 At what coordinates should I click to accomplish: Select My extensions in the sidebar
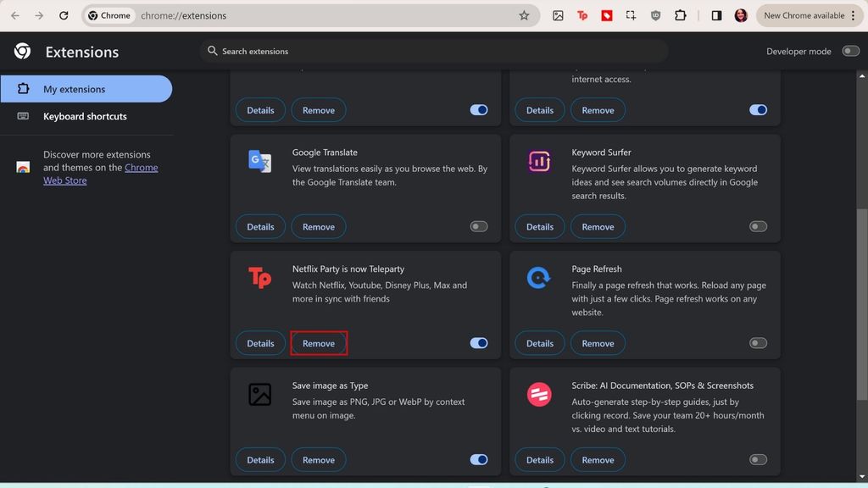[x=75, y=88]
